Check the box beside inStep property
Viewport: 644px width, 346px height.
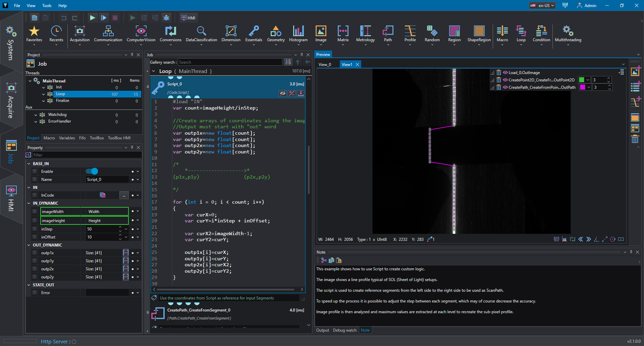35,229
